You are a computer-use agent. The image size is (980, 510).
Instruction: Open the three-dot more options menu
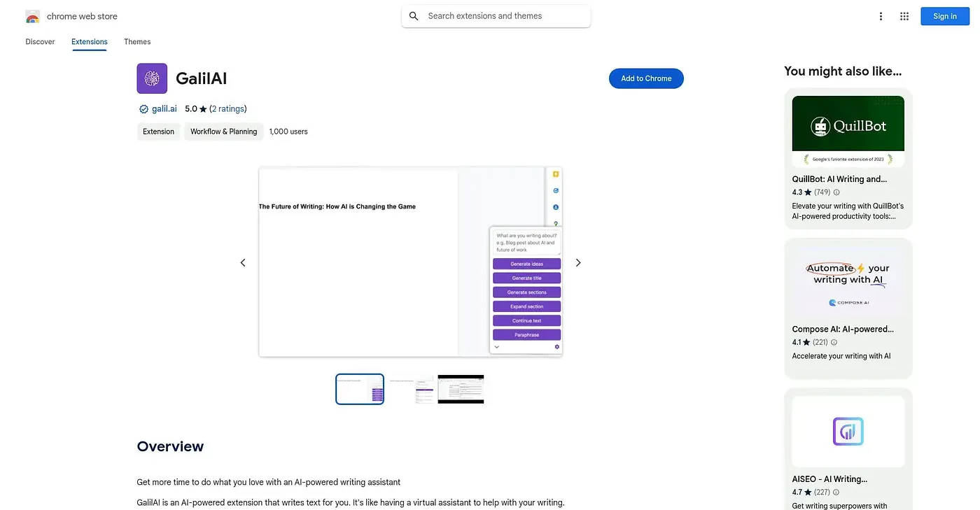[x=881, y=16]
